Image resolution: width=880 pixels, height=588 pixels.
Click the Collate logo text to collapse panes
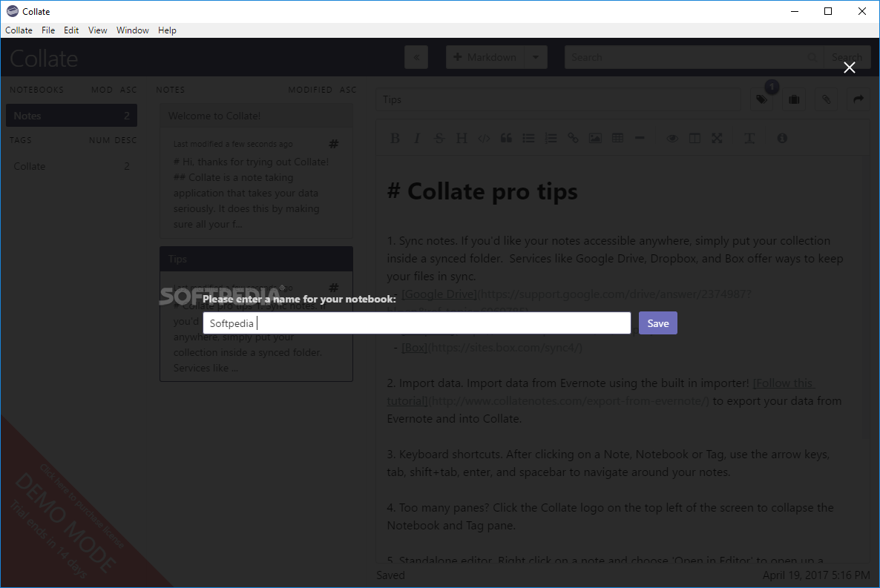(x=44, y=59)
